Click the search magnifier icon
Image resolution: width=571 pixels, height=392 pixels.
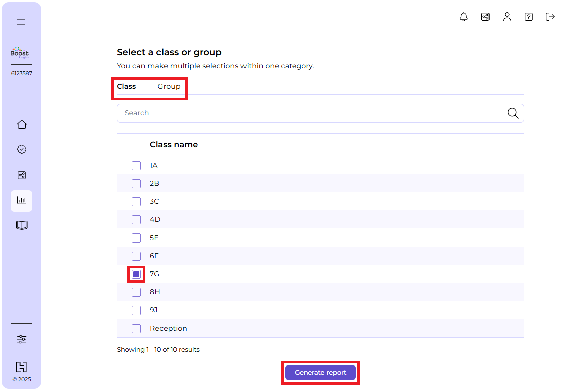(513, 113)
